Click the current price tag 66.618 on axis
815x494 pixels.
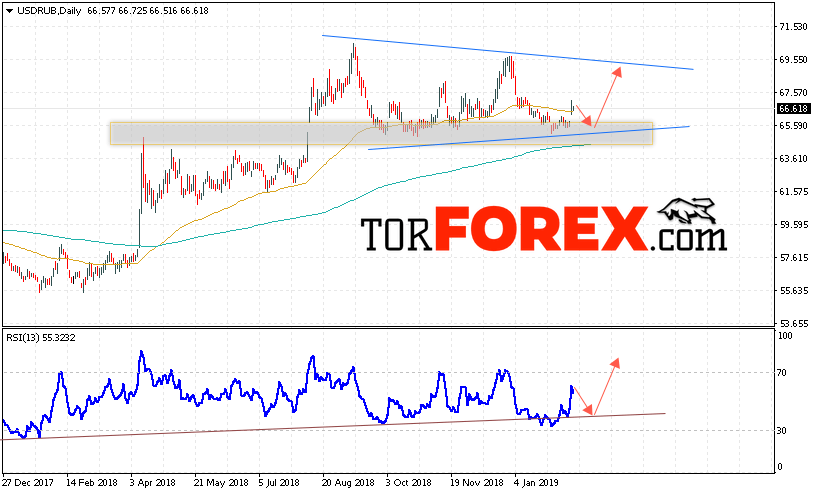pos(793,109)
